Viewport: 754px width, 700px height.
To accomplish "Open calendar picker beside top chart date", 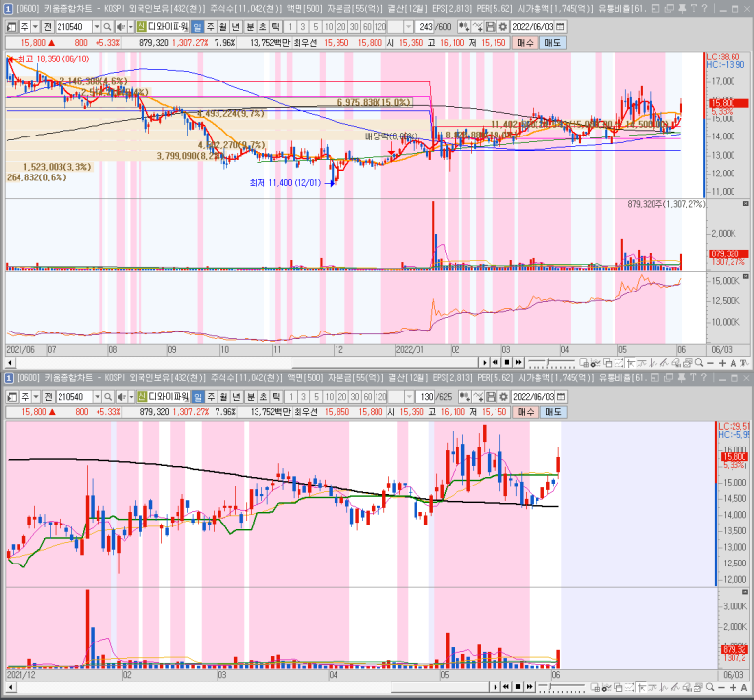I will (560, 27).
